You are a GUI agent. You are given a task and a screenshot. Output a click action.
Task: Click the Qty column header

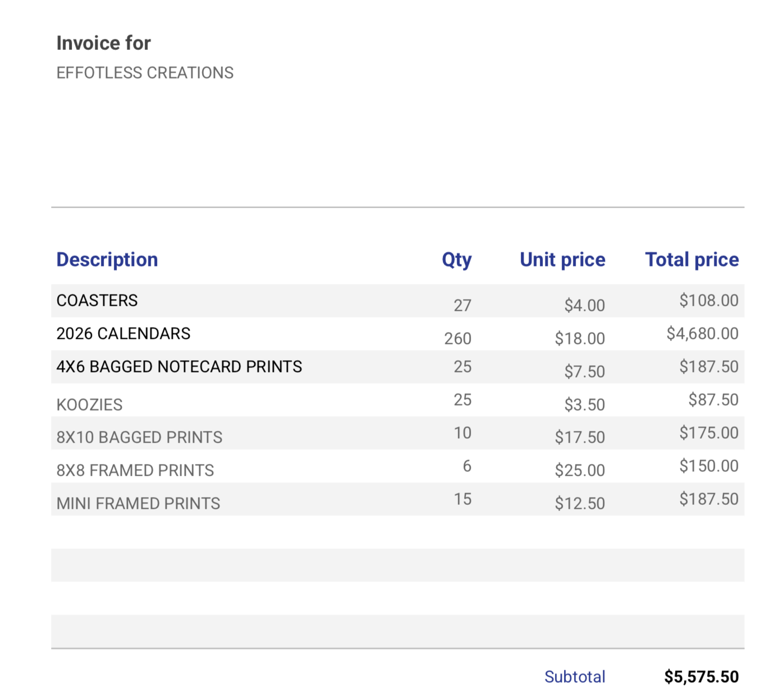pos(456,259)
